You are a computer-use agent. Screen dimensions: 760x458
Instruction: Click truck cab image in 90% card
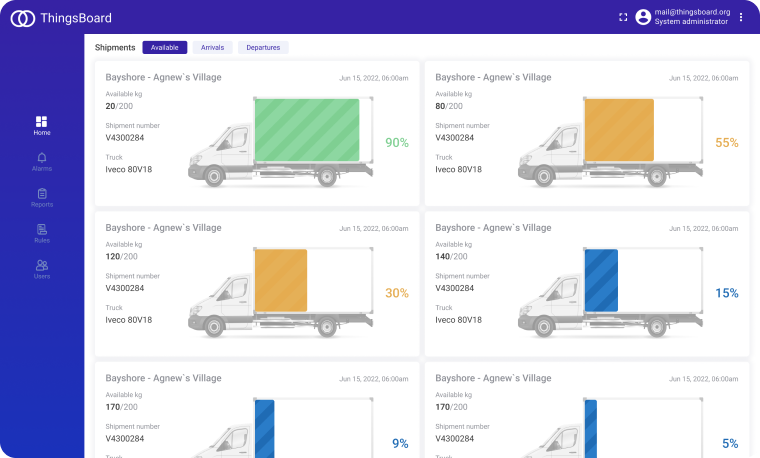[x=222, y=155]
